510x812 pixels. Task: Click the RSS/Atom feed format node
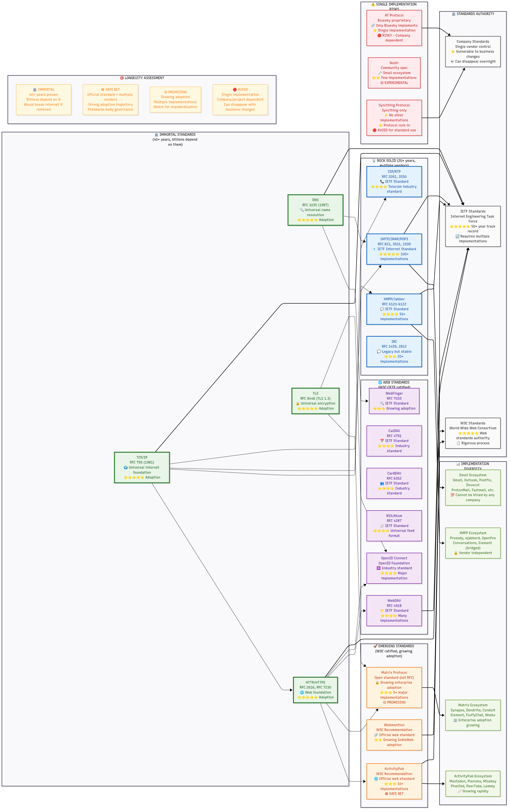pos(394,526)
